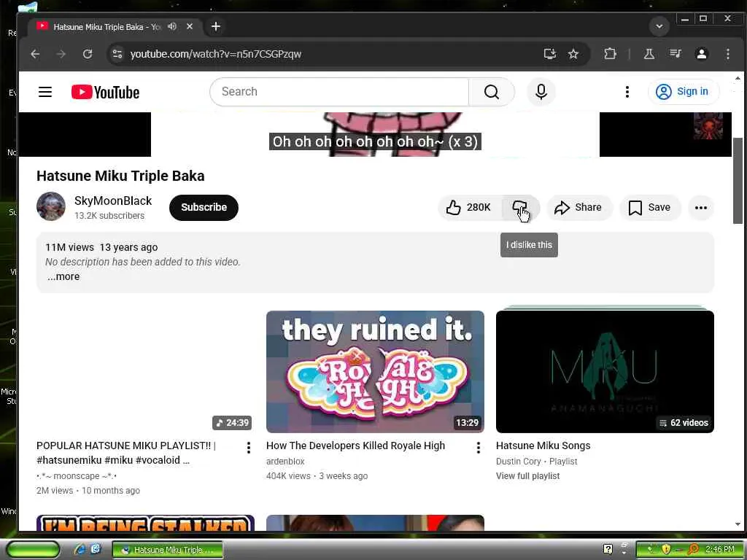Viewport: 747px width, 560px height.
Task: Open options menu for Royale High video
Action: point(479,448)
